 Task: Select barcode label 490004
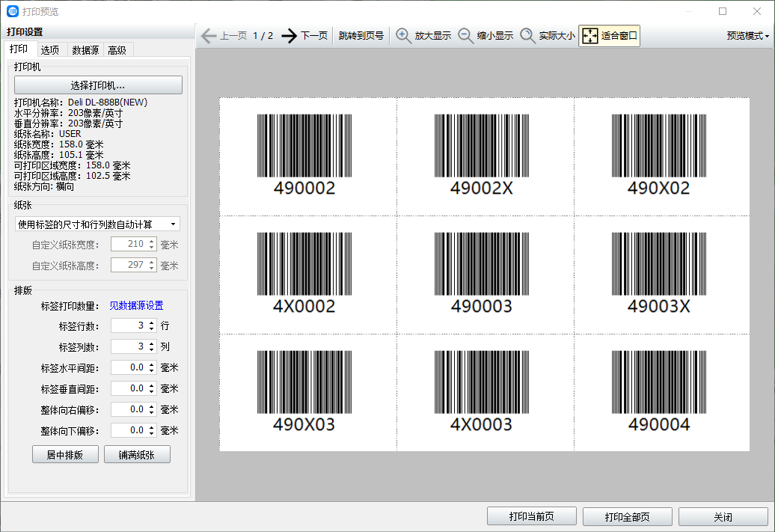(x=659, y=391)
